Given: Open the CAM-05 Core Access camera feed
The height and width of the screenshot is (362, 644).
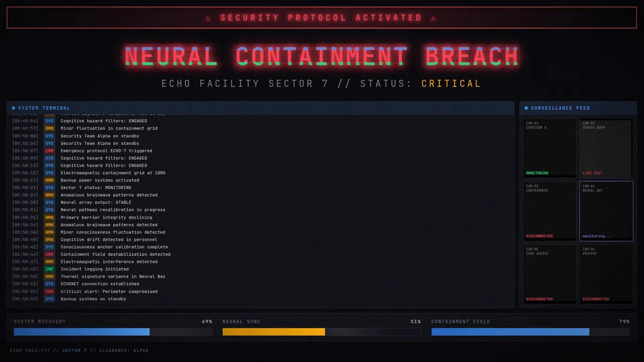Looking at the screenshot, I should pyautogui.click(x=550, y=274).
